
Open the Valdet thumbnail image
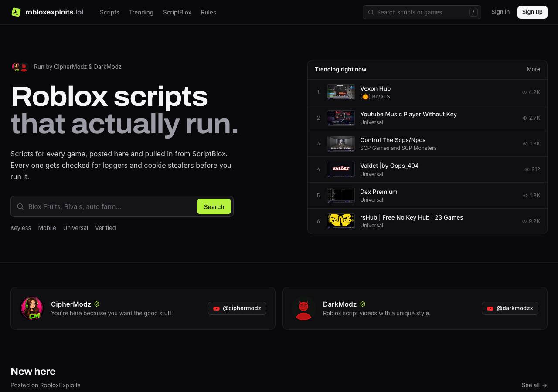341,169
